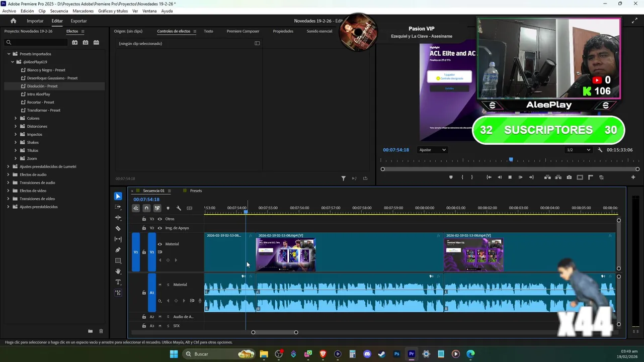
Task: Toggle nest sequence insert mode button
Action: [x=136, y=208]
